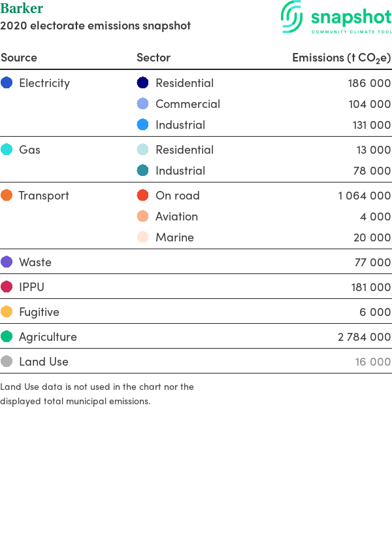392x556 pixels.
Task: Click the On road emissions value
Action: click(x=365, y=196)
